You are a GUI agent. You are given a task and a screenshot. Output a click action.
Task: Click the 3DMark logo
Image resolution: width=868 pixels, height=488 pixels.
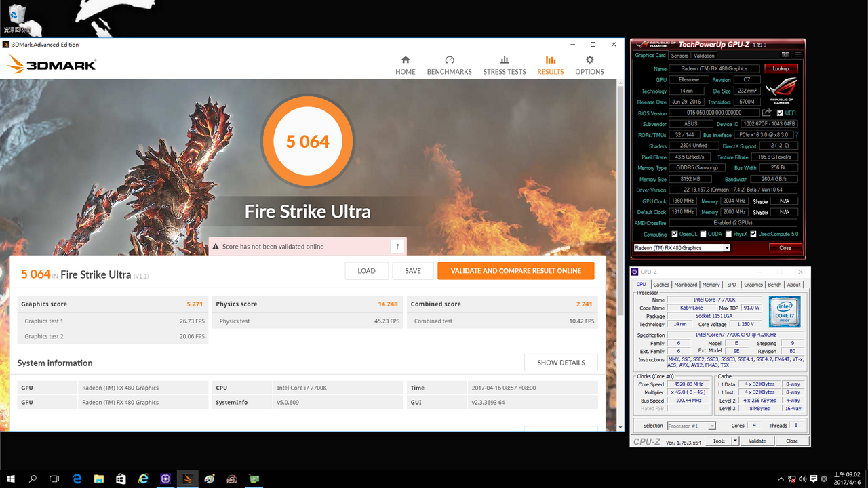point(52,65)
